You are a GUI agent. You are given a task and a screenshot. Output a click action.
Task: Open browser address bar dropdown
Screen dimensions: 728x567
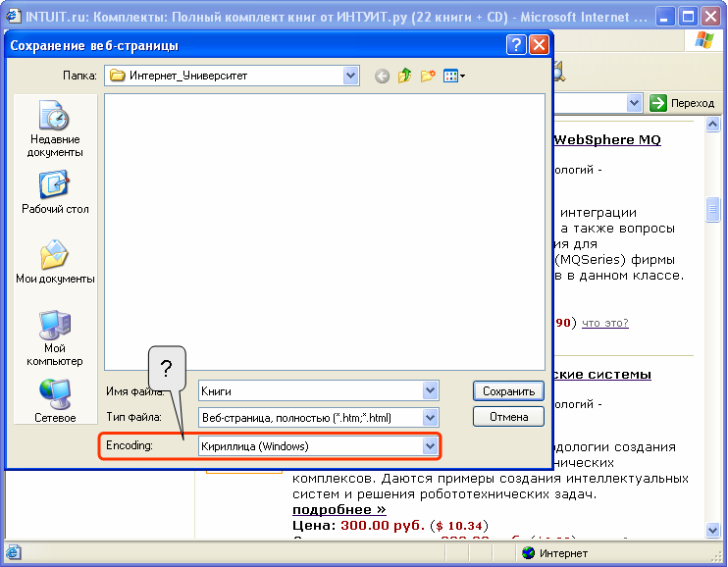tap(634, 103)
